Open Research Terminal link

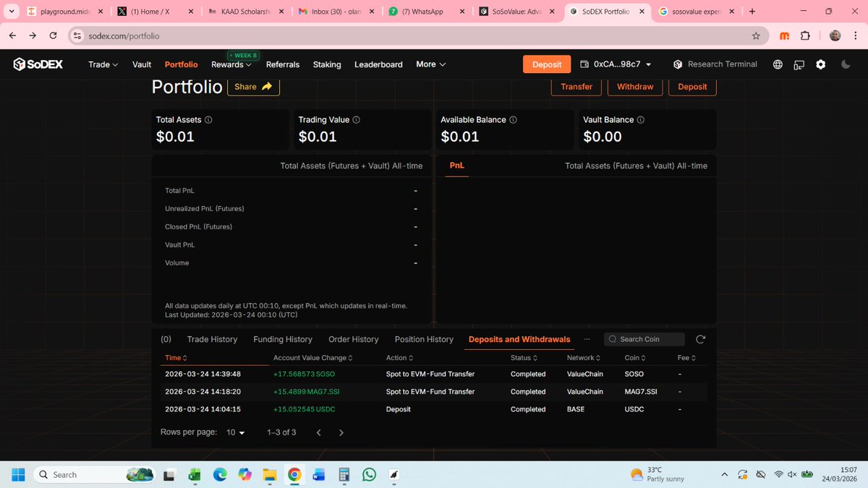tap(715, 64)
